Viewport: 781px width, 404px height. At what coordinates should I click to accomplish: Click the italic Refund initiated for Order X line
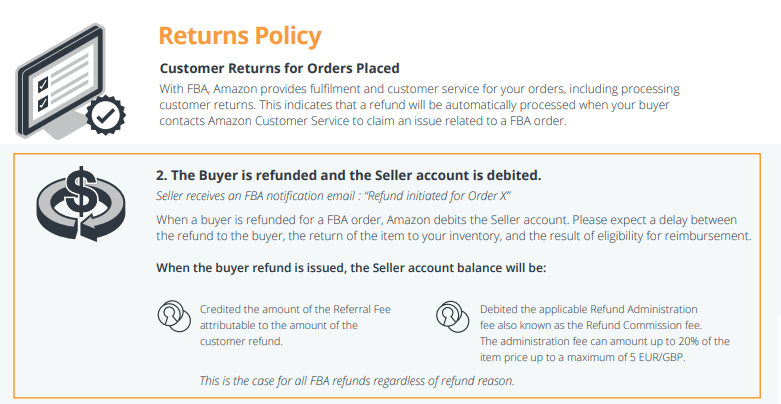click(x=334, y=196)
